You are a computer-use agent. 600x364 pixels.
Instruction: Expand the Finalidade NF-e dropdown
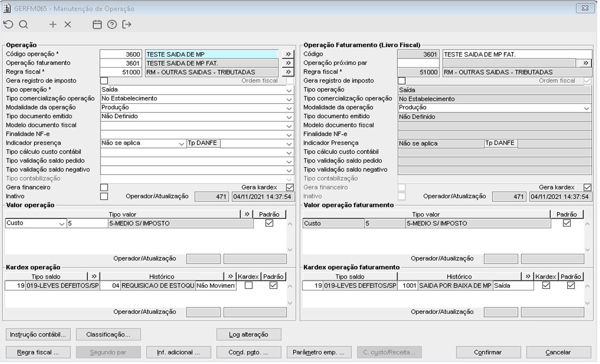coord(289,134)
